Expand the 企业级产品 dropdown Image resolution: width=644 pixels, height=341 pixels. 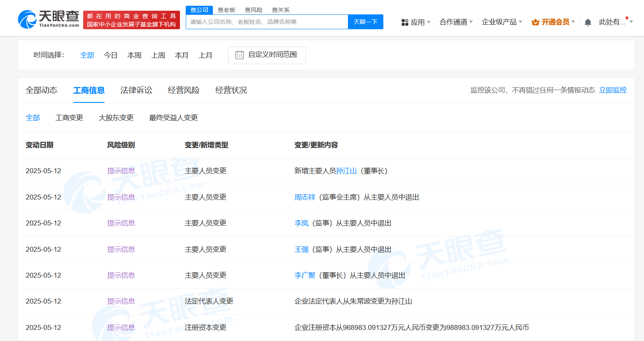pyautogui.click(x=502, y=22)
